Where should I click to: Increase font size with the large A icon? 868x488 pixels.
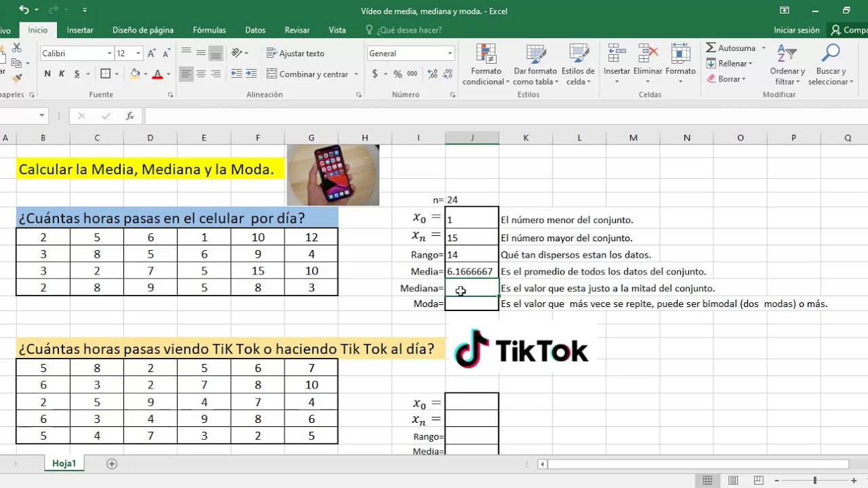pos(152,54)
